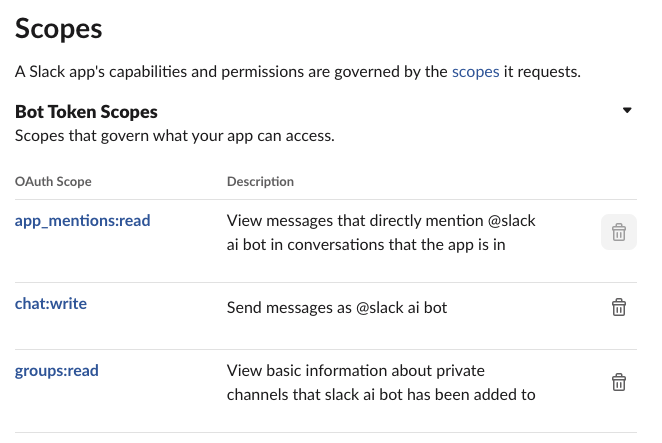Collapse the Bot Token Scopes section arrow

[x=627, y=110]
